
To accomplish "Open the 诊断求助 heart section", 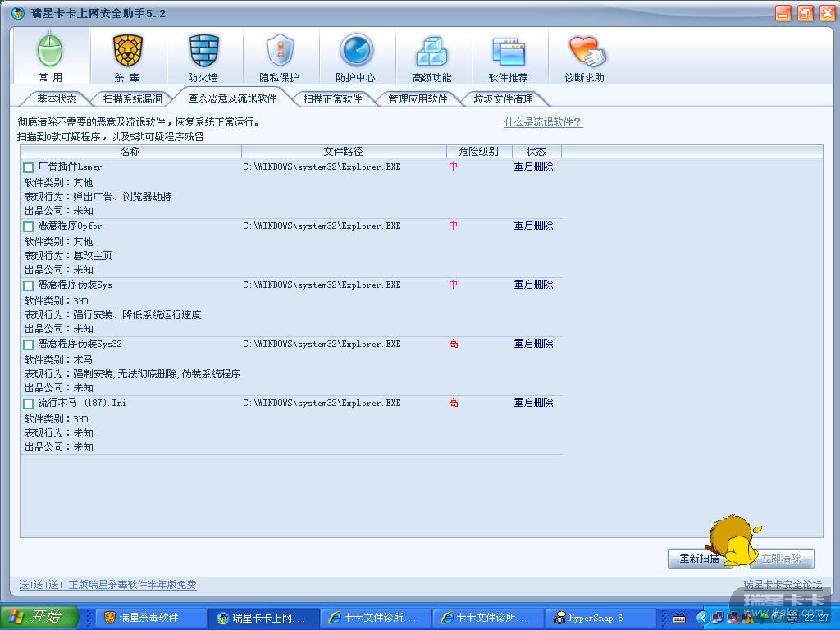I will [585, 57].
